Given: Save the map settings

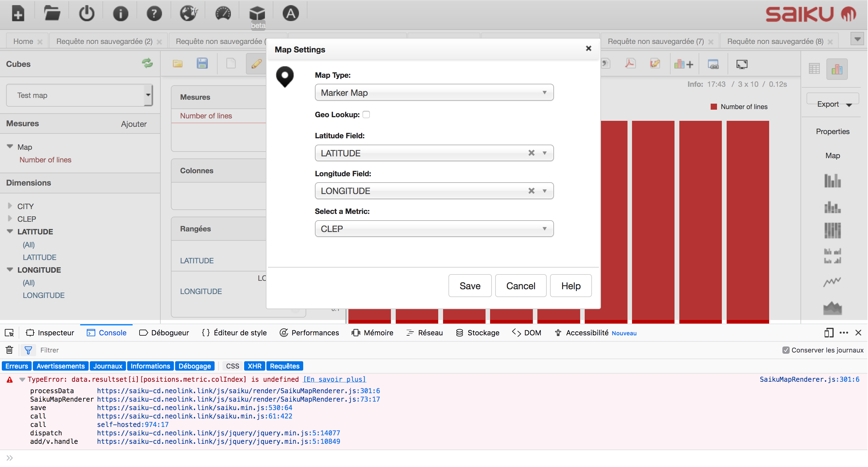Looking at the screenshot, I should pos(470,285).
